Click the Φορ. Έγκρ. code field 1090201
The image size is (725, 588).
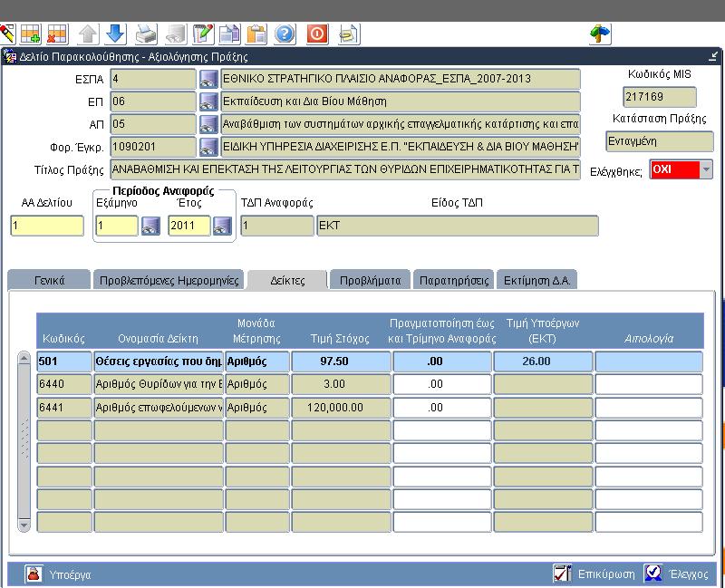click(153, 147)
